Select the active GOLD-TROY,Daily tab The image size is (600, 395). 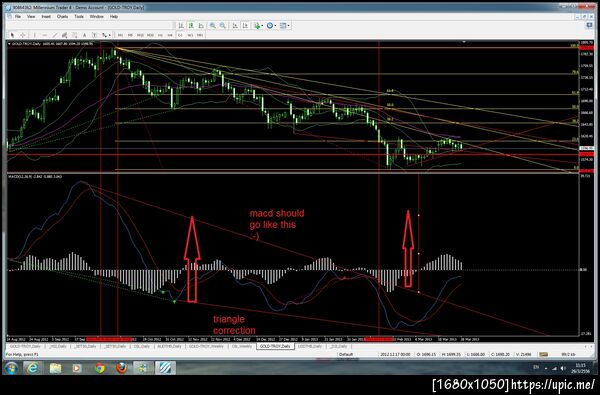coord(275,346)
